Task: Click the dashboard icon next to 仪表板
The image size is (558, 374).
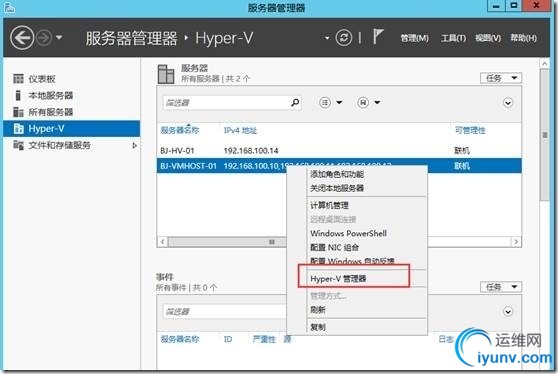Action: point(18,79)
